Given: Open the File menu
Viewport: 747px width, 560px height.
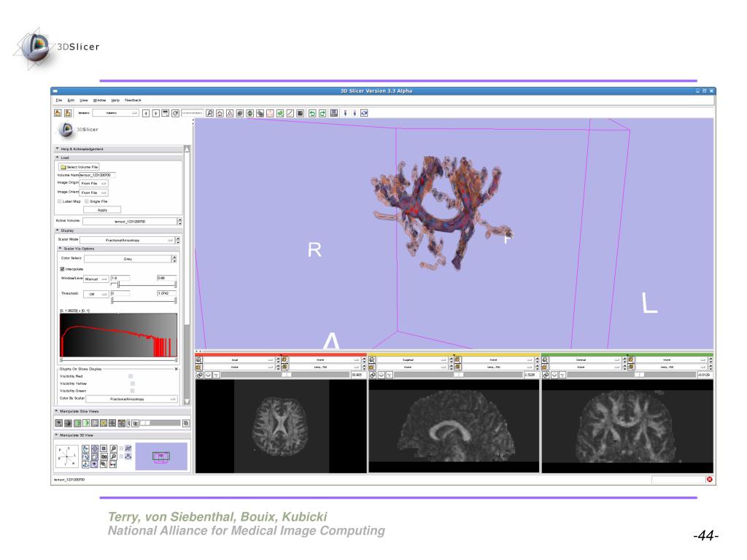Looking at the screenshot, I should (58, 101).
